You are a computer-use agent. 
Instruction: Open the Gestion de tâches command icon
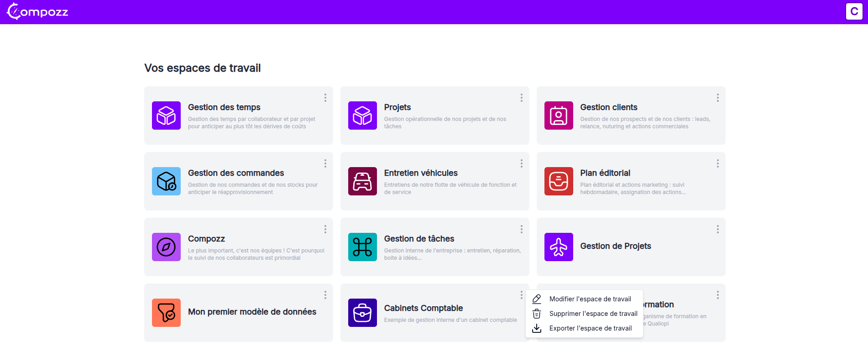coord(362,247)
